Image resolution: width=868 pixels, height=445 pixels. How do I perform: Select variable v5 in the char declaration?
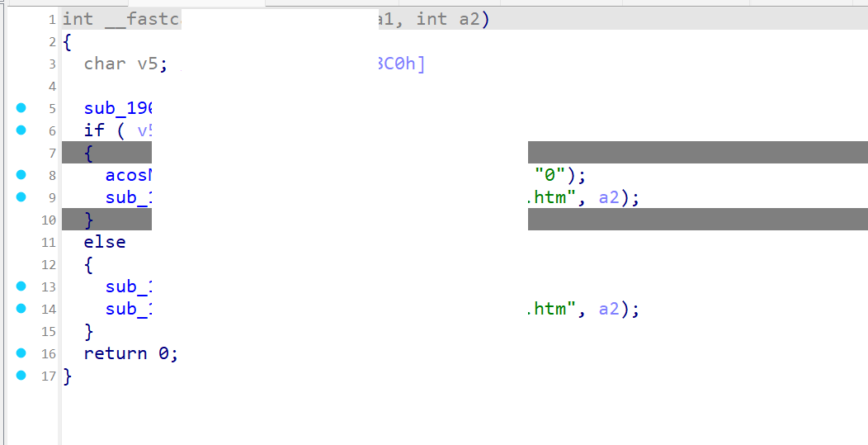coord(146,64)
